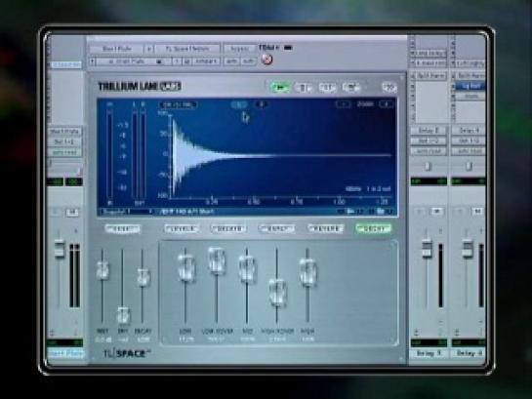The image size is (532, 399).
Task: Click the Delay 4 channel volume fader
Action: coord(468,249)
